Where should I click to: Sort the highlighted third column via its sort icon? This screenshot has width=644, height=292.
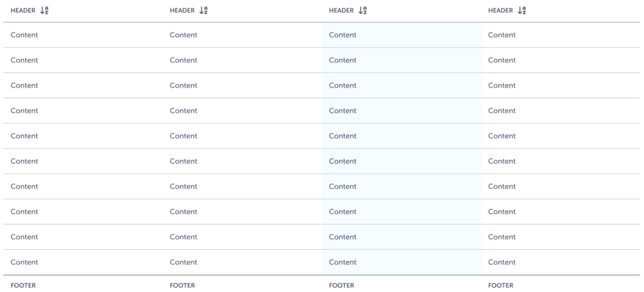click(362, 10)
